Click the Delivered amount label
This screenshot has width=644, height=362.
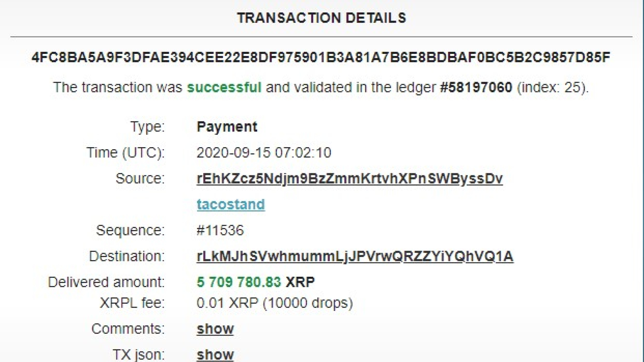[x=106, y=282]
